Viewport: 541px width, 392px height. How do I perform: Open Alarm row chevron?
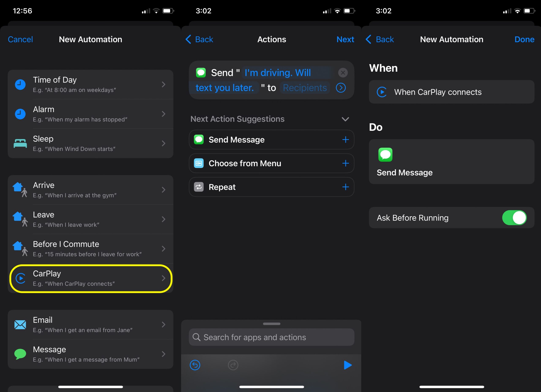coord(163,114)
